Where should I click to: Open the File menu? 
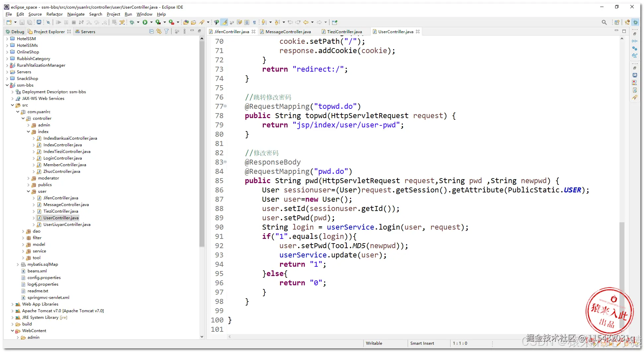point(9,14)
